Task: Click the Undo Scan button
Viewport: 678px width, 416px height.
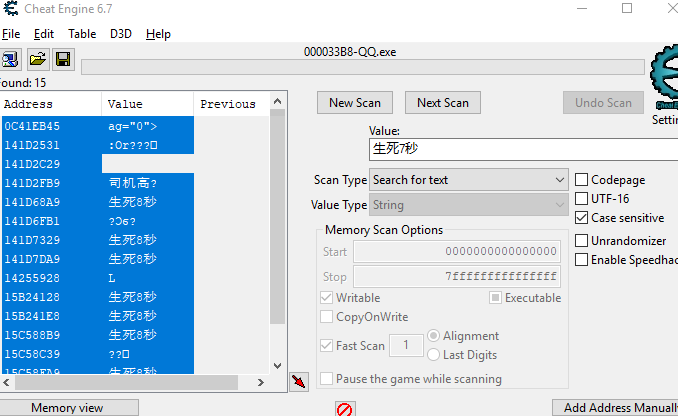Action: click(603, 102)
